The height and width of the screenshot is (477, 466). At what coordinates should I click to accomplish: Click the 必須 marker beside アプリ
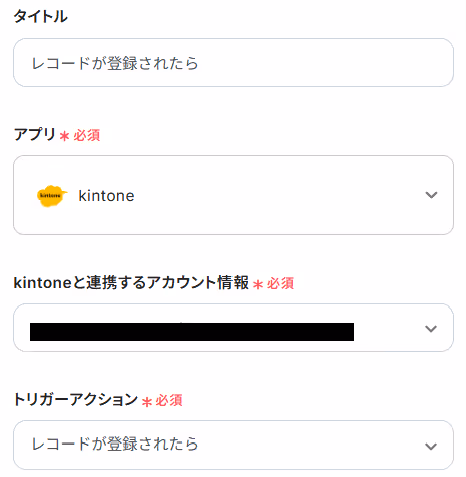(x=87, y=135)
